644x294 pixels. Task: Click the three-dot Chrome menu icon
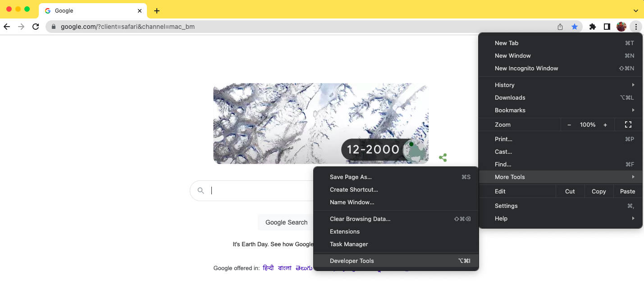tap(636, 27)
